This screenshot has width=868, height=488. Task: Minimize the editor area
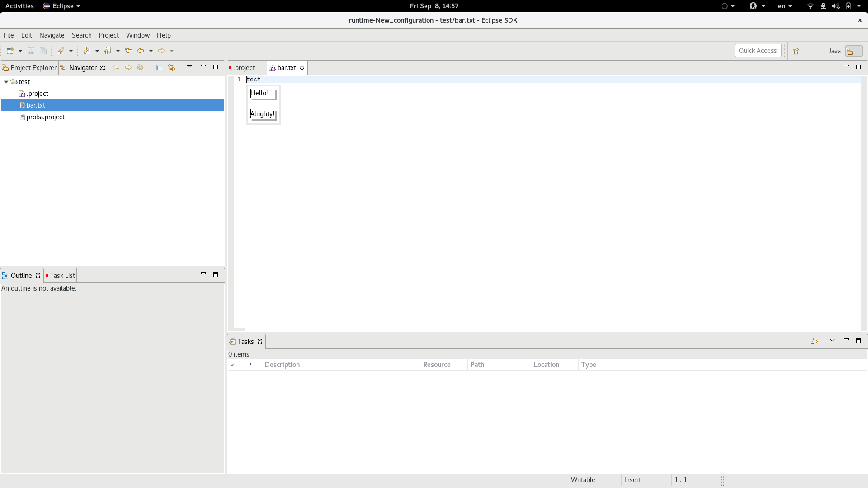pos(846,66)
